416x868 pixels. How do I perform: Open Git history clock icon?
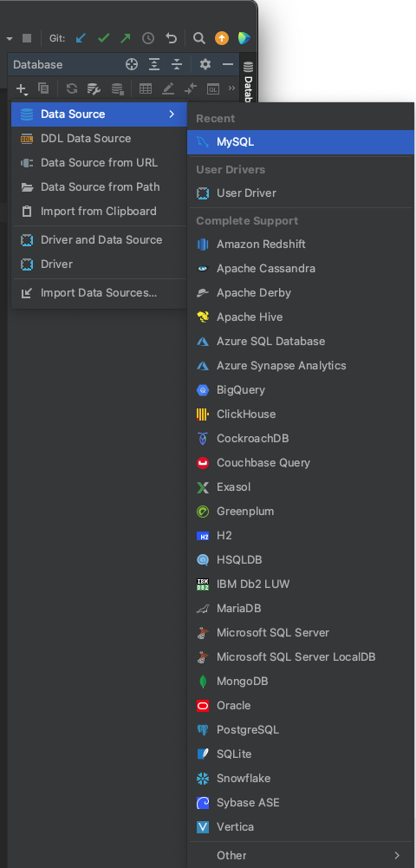point(148,38)
